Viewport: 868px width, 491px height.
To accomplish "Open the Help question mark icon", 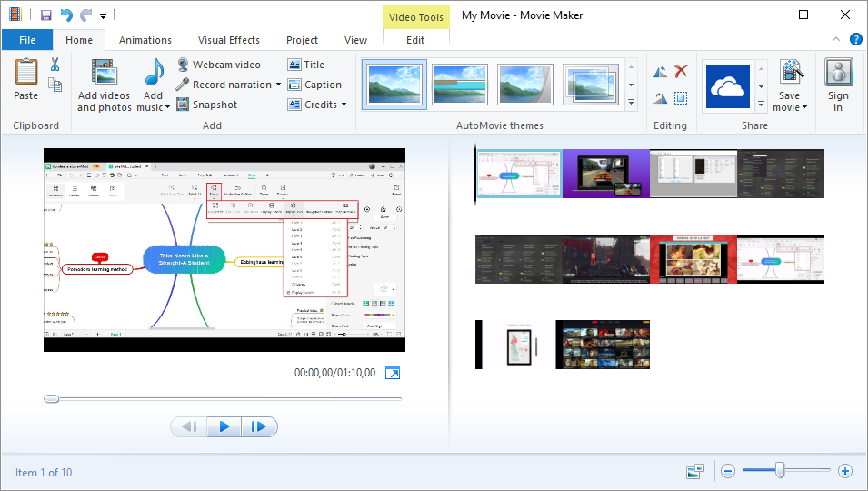I will click(x=856, y=39).
